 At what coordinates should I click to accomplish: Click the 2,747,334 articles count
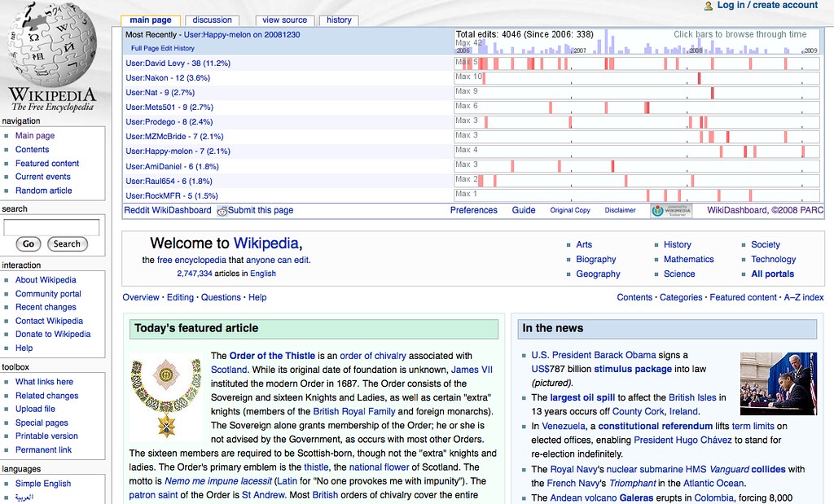[x=195, y=274]
